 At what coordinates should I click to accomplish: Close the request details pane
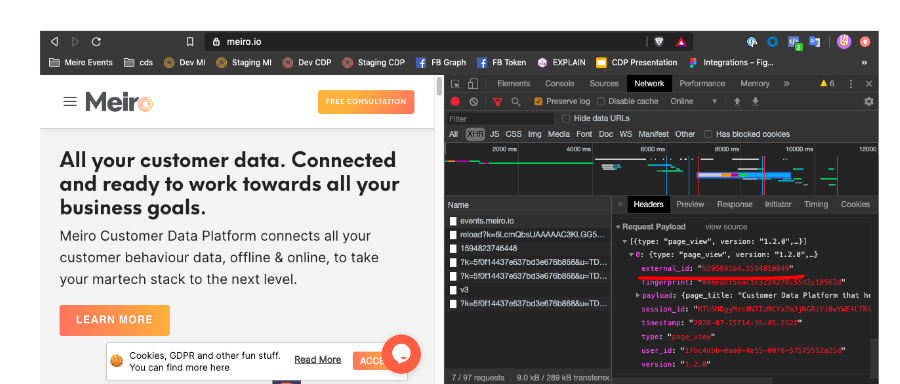tap(620, 204)
